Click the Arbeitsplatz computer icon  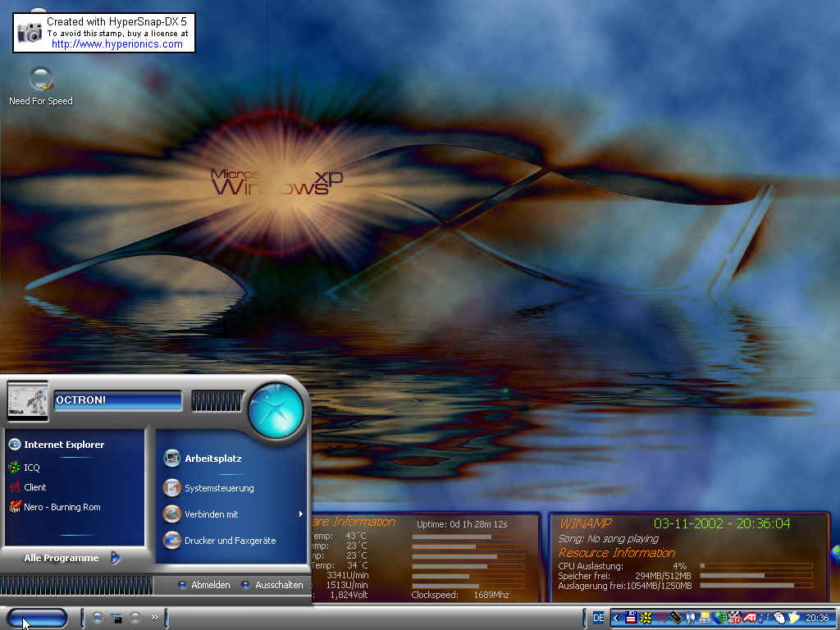click(x=171, y=458)
